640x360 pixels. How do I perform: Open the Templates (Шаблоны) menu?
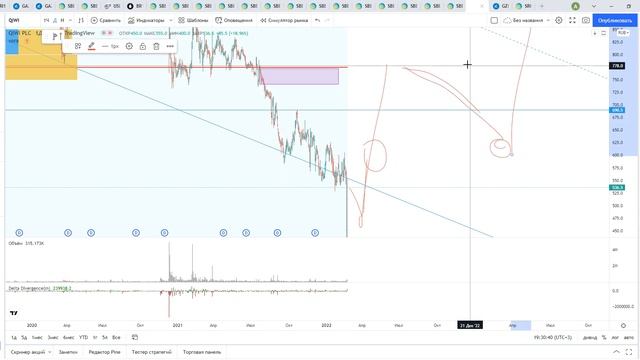193,20
